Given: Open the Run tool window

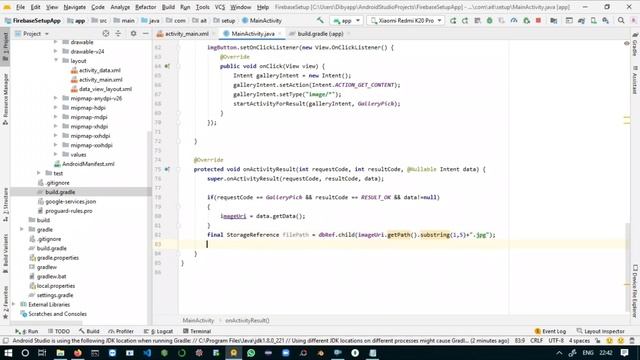Looking at the screenshot, I should click(x=27, y=331).
